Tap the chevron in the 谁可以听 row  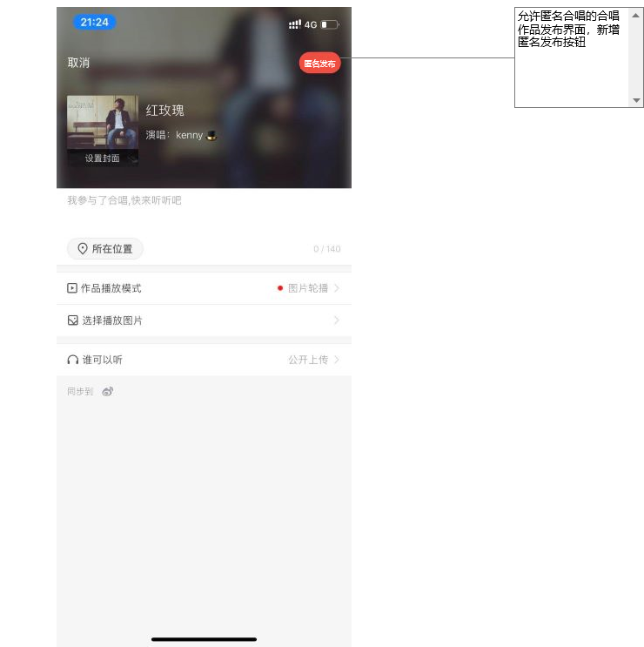(337, 360)
